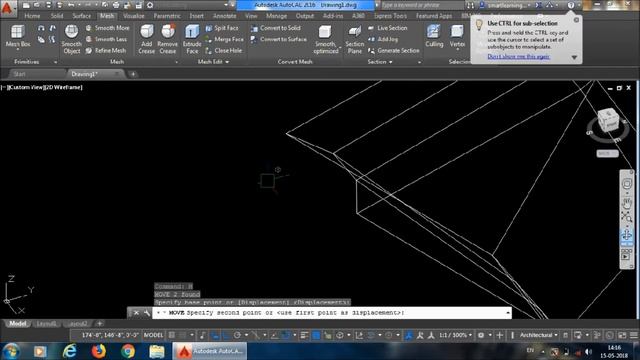Click the Close Hole tool
The image size is (640, 360).
(224, 51)
